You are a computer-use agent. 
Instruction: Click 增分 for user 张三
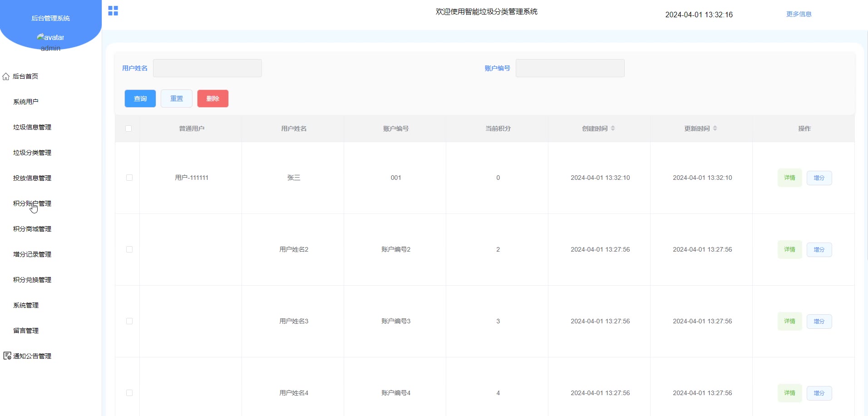[819, 178]
